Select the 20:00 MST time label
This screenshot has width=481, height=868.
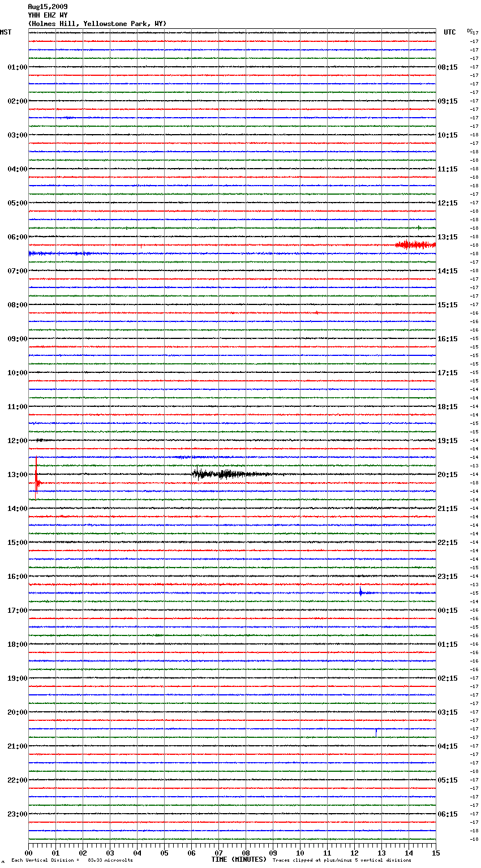[18, 712]
